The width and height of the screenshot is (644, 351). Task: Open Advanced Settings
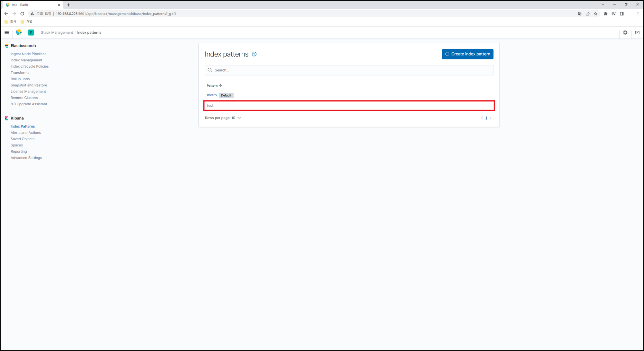(26, 158)
